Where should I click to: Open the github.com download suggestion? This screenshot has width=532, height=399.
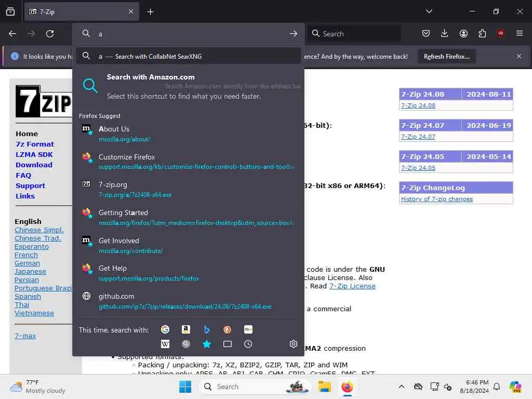[x=188, y=301]
